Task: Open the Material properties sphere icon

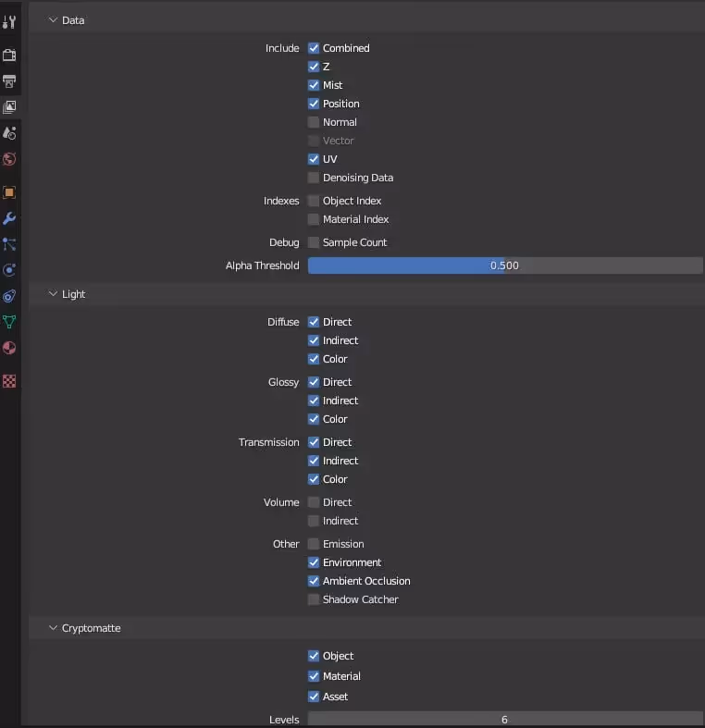Action: pyautogui.click(x=9, y=348)
